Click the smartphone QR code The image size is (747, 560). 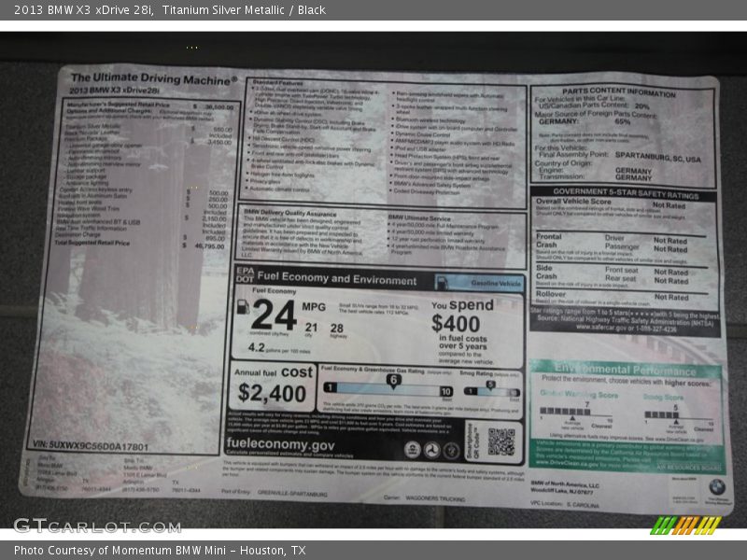[500, 441]
